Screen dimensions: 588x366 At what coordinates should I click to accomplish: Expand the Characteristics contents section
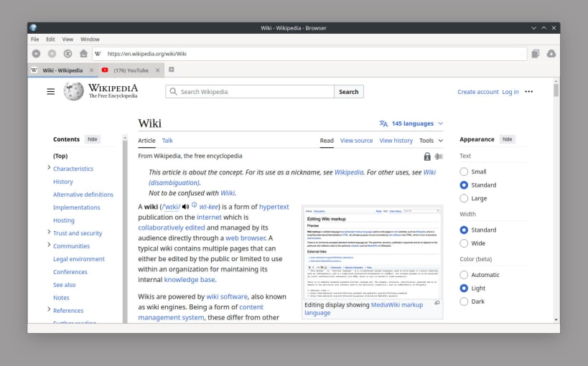click(49, 168)
